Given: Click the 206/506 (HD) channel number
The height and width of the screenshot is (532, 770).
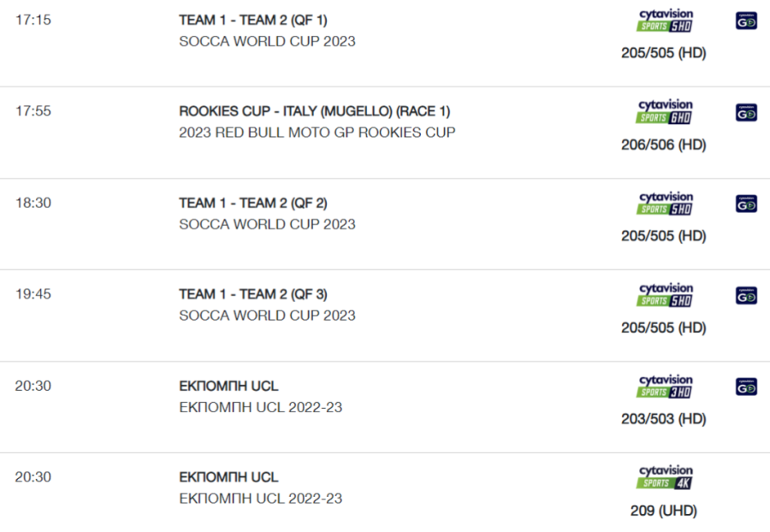Looking at the screenshot, I should (664, 145).
